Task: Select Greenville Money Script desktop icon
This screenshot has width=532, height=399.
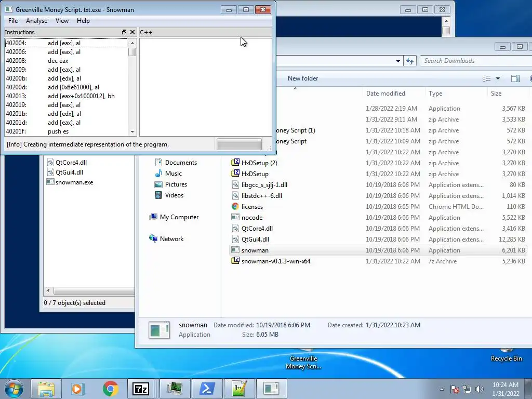Action: (x=303, y=360)
